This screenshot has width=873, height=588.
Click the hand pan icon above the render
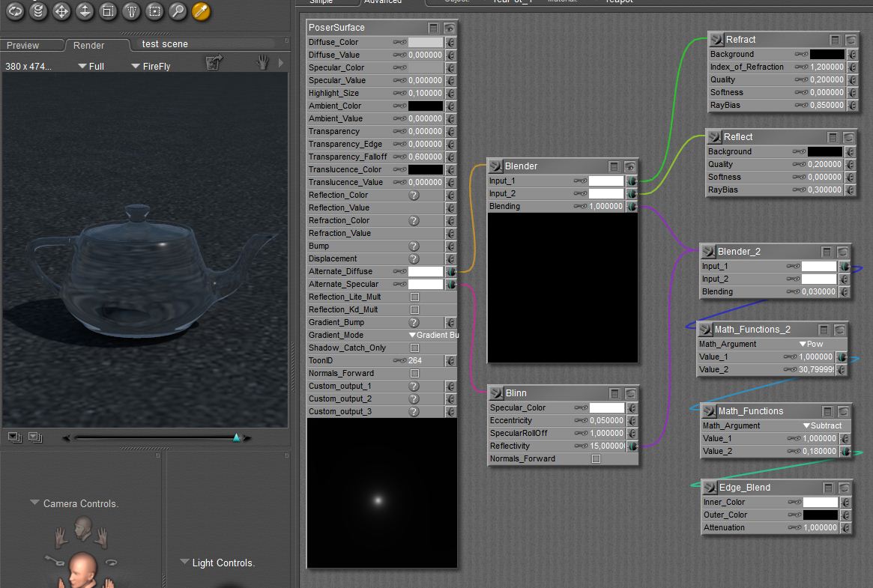(262, 63)
